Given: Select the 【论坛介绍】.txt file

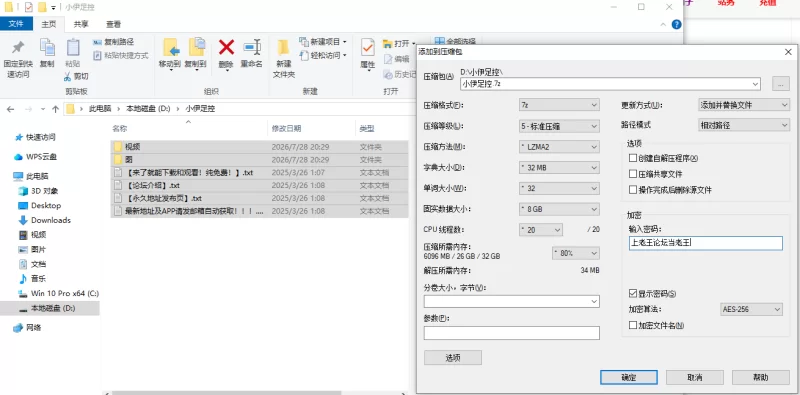Looking at the screenshot, I should coord(259,185).
